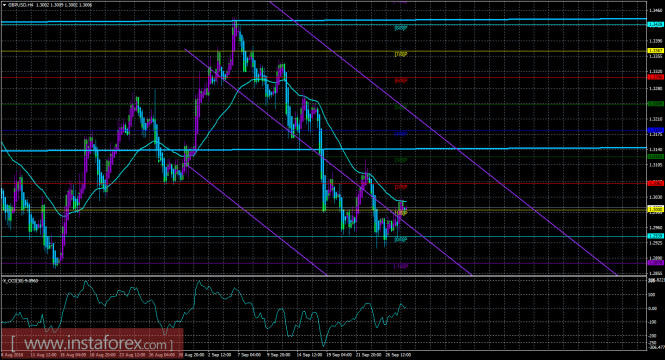
Task: Click the CCI indicator label
Action: click(x=21, y=281)
